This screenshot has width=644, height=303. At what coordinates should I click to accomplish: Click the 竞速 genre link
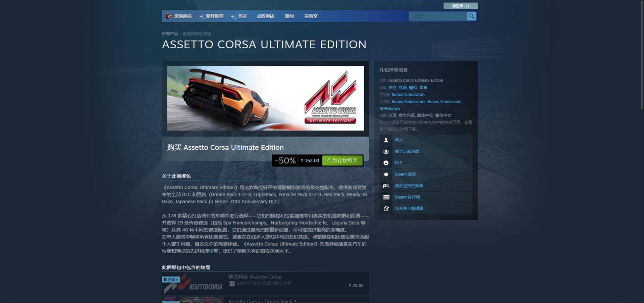(x=402, y=88)
